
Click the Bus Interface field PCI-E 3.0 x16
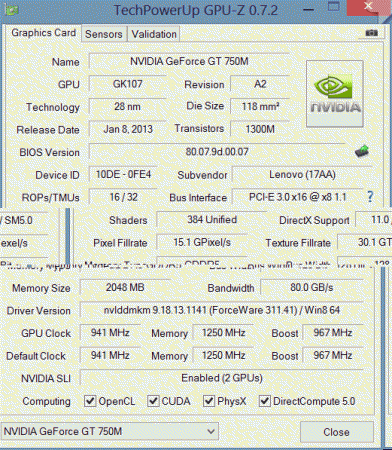tap(298, 197)
